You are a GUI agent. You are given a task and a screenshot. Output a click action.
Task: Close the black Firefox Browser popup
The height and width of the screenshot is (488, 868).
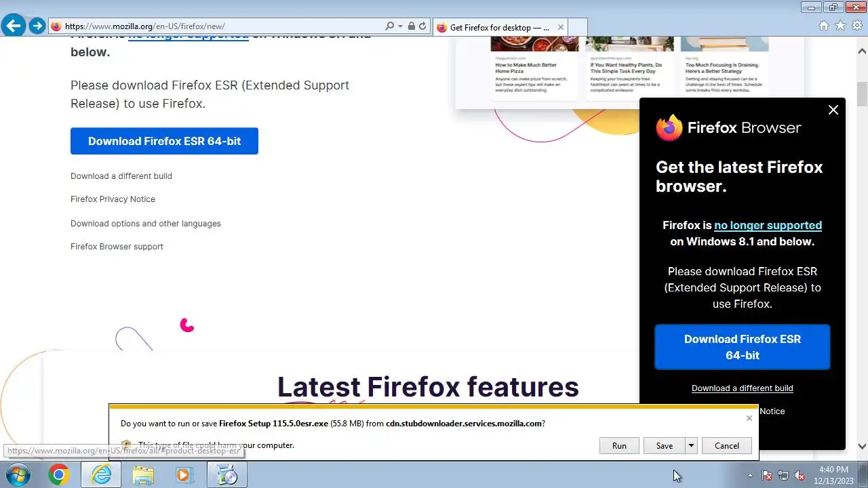point(833,110)
